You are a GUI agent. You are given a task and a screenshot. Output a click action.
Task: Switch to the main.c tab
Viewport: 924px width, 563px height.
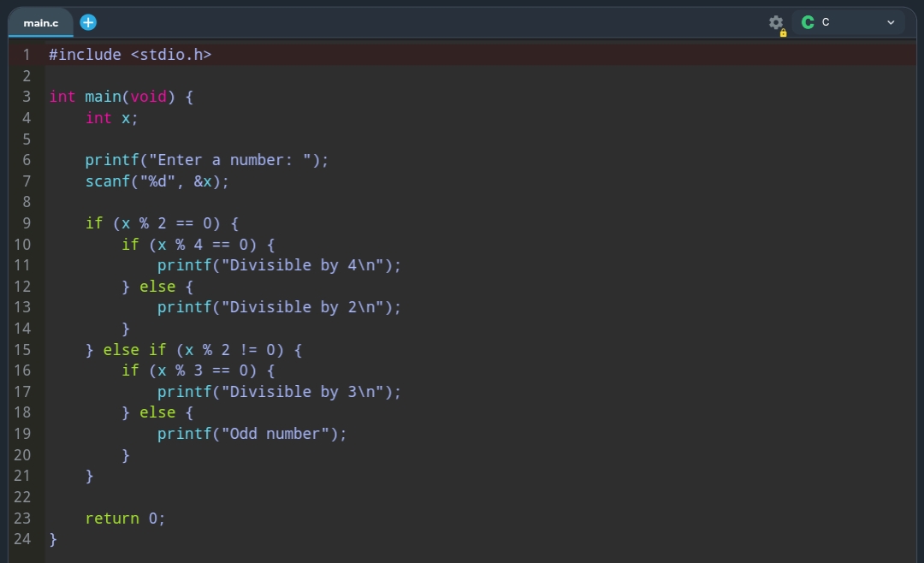tap(41, 23)
